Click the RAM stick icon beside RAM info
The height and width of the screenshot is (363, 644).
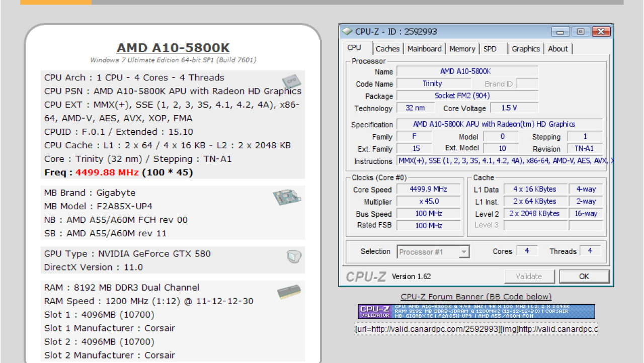click(x=289, y=293)
